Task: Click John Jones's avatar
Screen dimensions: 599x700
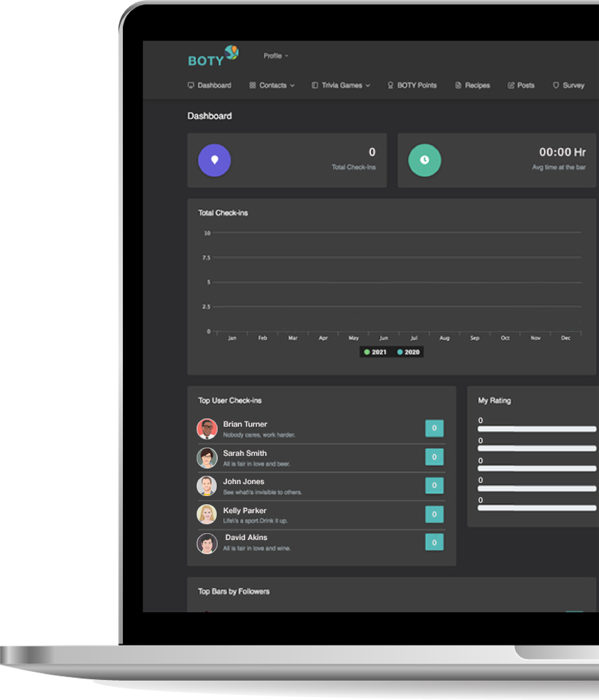Action: 207,486
